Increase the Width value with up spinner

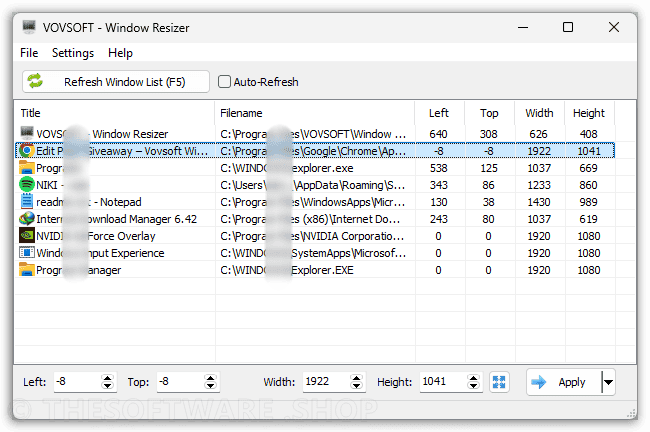357,378
